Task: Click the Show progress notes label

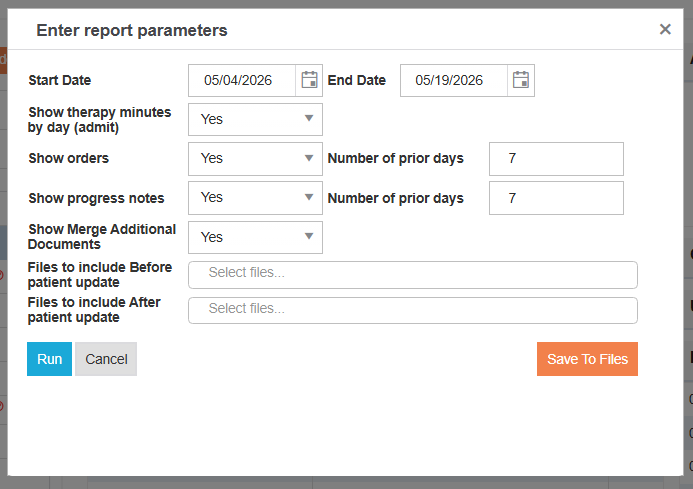Action: pyautogui.click(x=96, y=198)
